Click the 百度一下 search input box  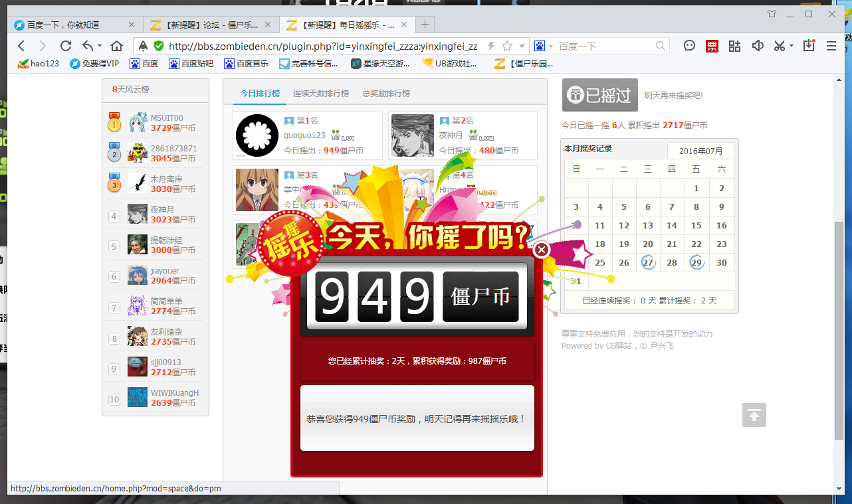tap(605, 46)
